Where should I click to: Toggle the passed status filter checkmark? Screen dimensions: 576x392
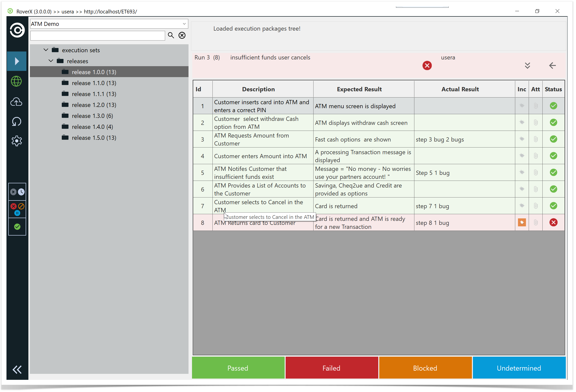(x=17, y=227)
